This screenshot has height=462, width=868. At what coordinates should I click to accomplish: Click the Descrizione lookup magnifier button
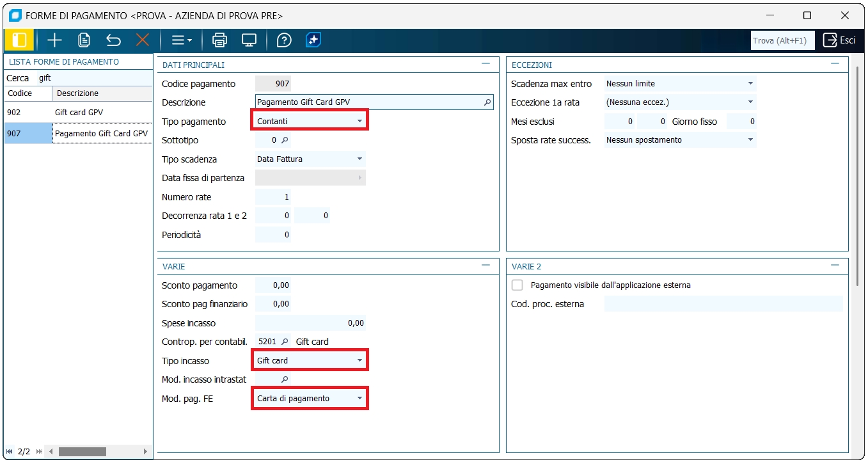(x=487, y=102)
